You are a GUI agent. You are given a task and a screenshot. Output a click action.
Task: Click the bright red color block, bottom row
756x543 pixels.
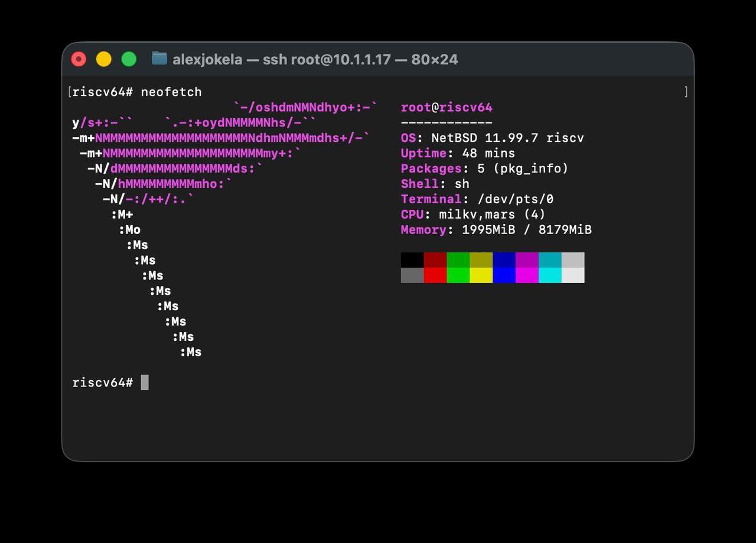click(x=435, y=275)
